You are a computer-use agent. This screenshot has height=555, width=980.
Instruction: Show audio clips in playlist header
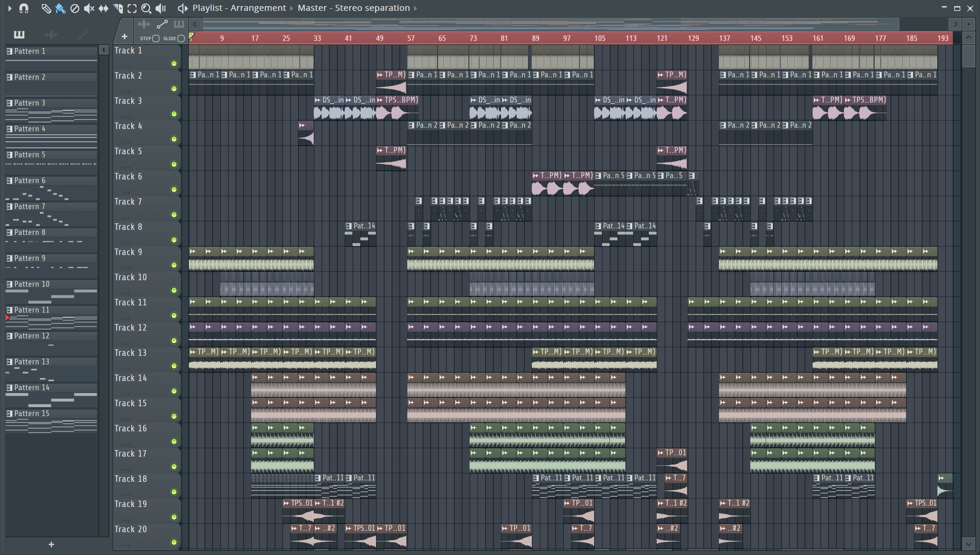point(144,25)
